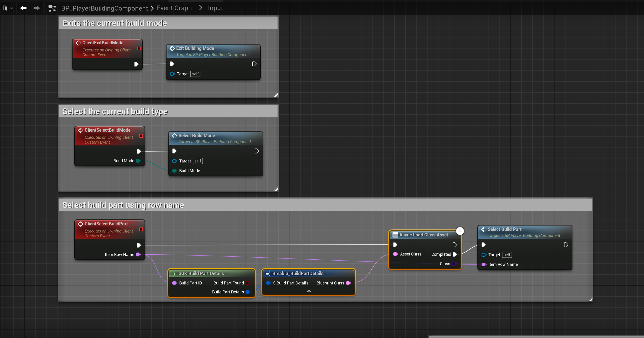
Task: Click Exit Building Mode output exec pin
Action: point(254,64)
